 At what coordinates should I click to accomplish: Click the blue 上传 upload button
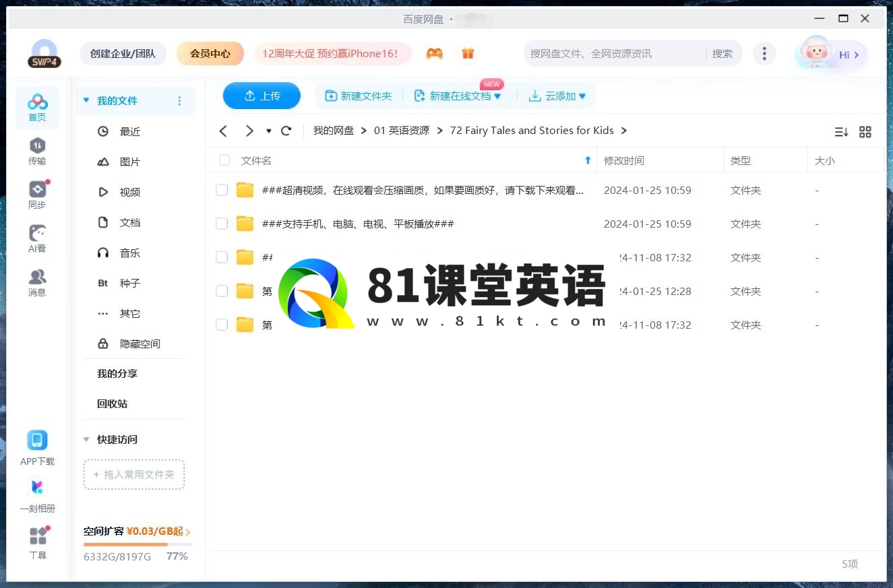tap(261, 96)
